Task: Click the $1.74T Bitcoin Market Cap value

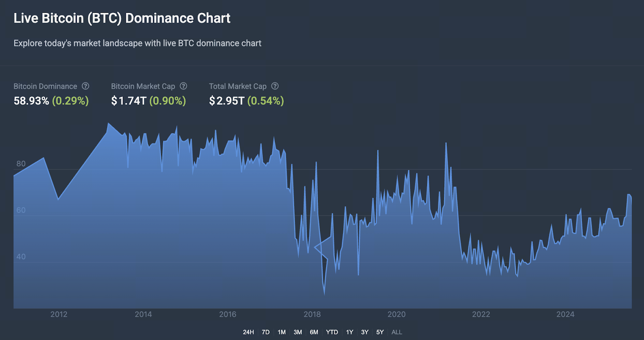Action: point(129,101)
